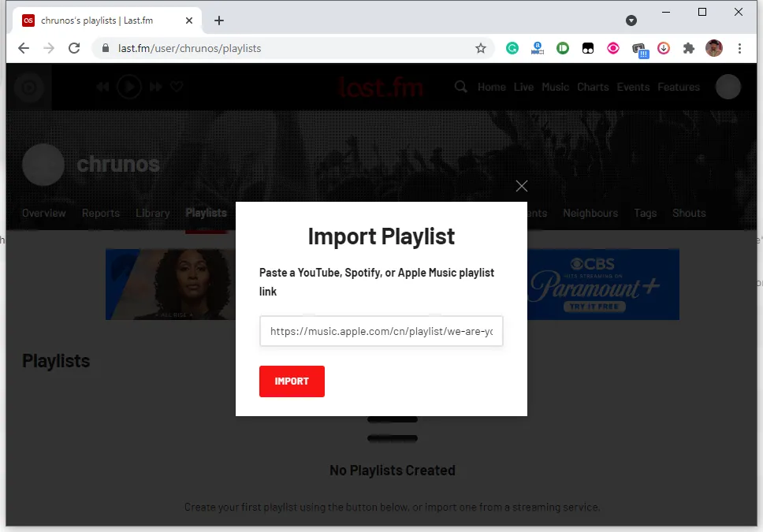The height and width of the screenshot is (532, 763).
Task: Click the address bar URL
Action: 189,48
